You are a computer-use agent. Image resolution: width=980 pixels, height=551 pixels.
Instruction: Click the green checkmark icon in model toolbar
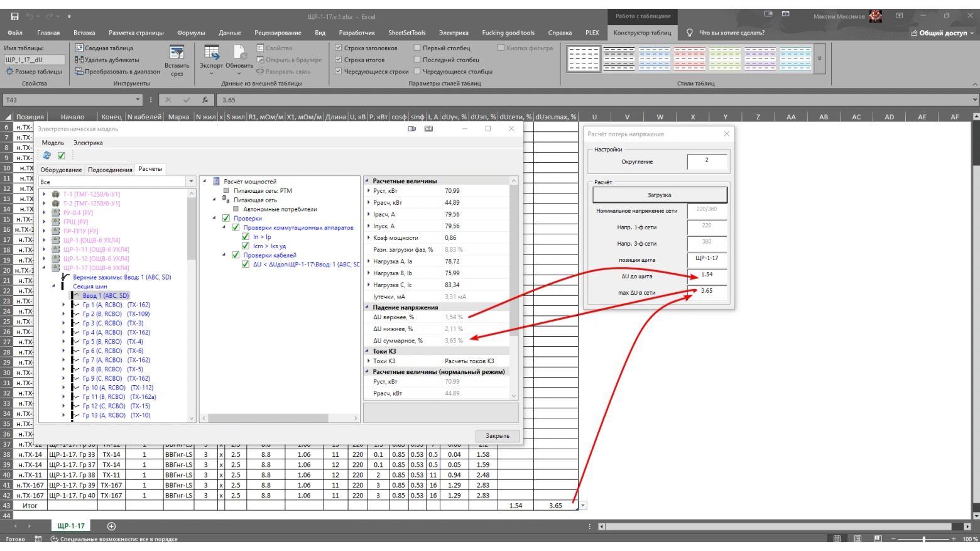(x=62, y=155)
